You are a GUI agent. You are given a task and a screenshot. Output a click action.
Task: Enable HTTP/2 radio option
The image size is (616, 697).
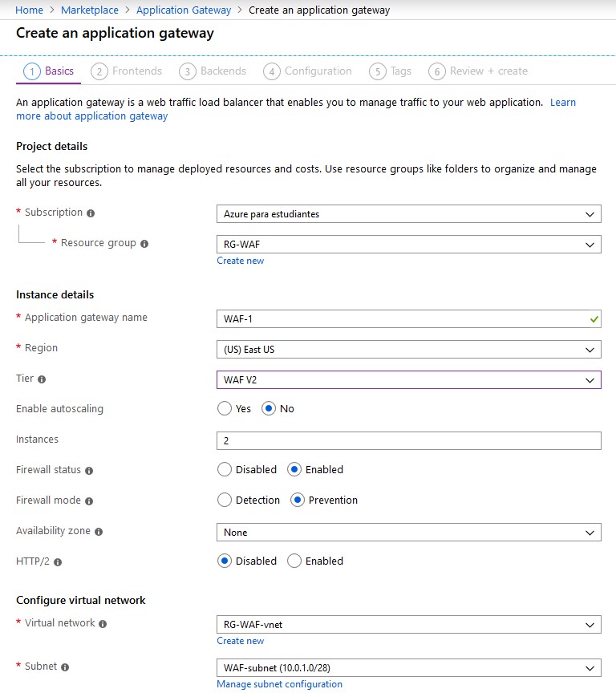pyautogui.click(x=294, y=561)
